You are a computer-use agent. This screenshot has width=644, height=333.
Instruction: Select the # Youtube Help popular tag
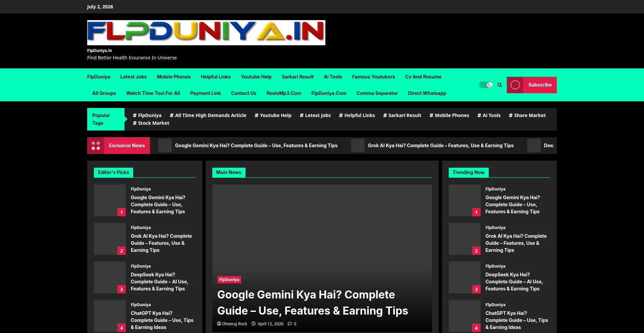tap(273, 115)
